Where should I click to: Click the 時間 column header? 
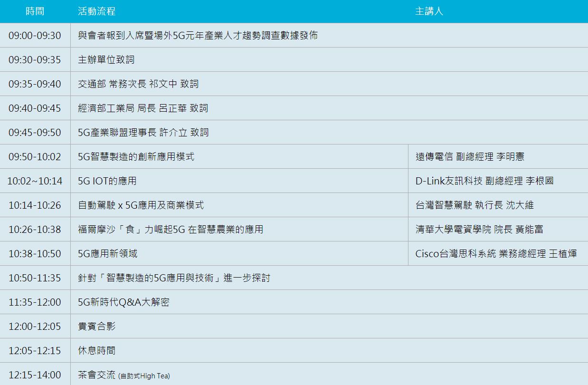(x=35, y=11)
